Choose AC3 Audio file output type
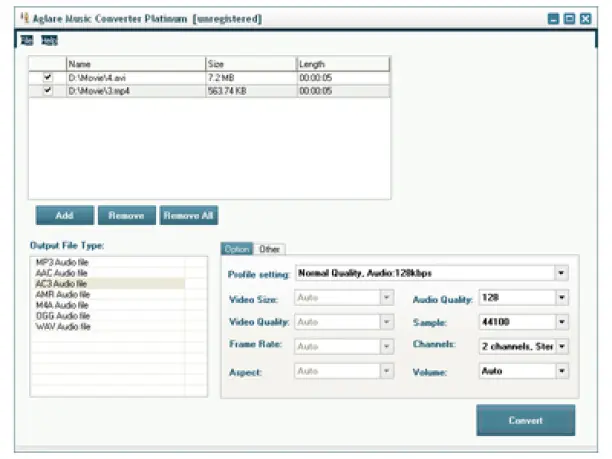Viewport: 612px width, 459px height. 61,284
